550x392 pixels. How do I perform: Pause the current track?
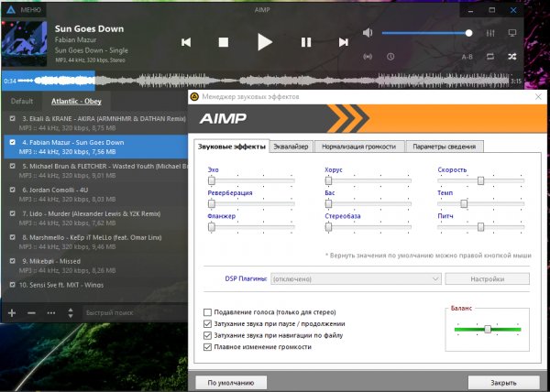click(x=306, y=42)
